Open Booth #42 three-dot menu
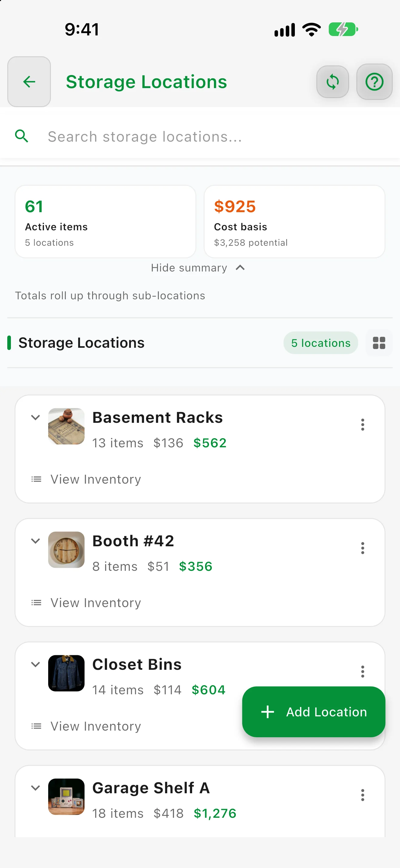Screen dimensions: 400x868 pyautogui.click(x=362, y=548)
